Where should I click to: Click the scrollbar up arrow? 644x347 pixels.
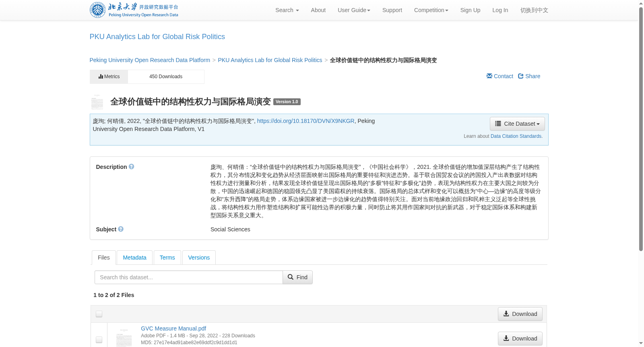[641, 3]
